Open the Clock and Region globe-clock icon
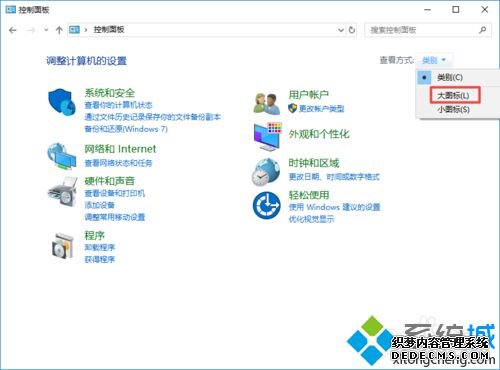The height and width of the screenshot is (370, 500). (x=266, y=172)
